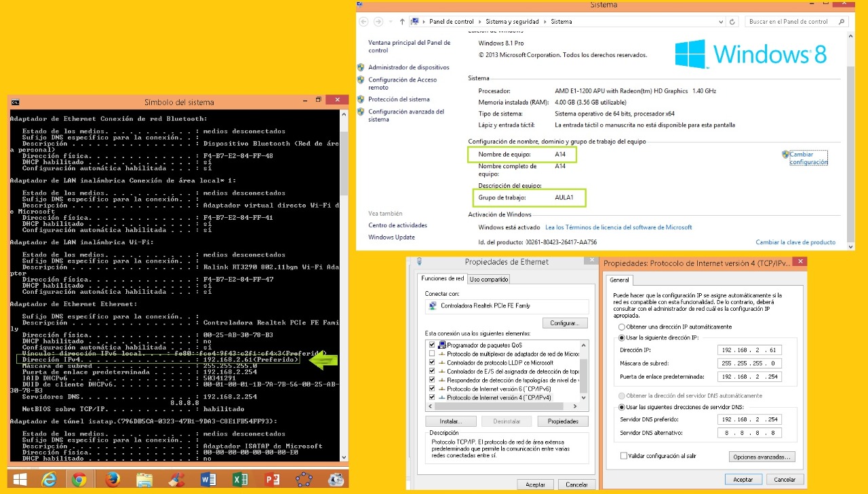The height and width of the screenshot is (494, 868).
Task: Click the Servidor DNS alternativo field
Action: [x=749, y=433]
